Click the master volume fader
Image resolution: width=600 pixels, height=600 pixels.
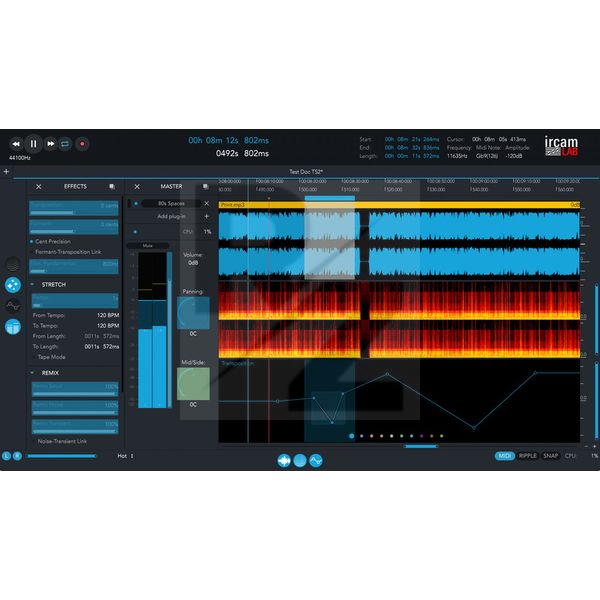pyautogui.click(x=169, y=329)
